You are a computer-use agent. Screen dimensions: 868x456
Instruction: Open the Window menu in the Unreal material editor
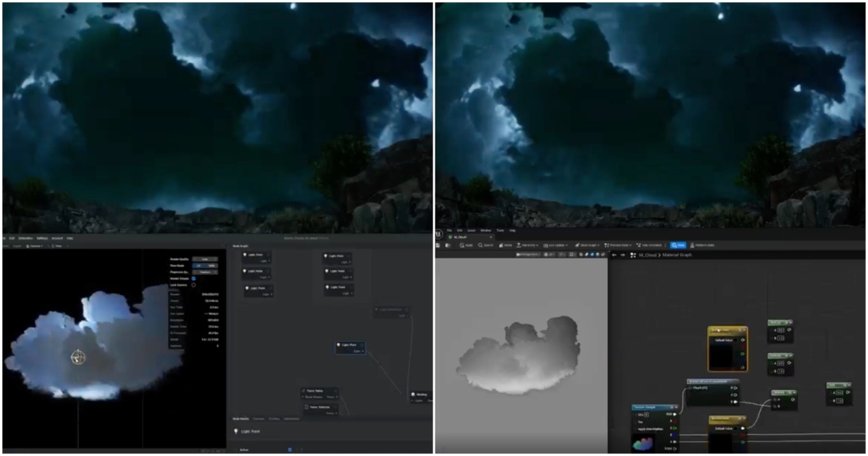click(485, 230)
